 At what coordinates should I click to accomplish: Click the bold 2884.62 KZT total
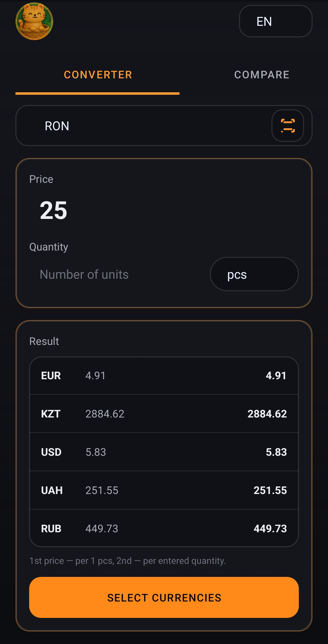[x=267, y=414]
